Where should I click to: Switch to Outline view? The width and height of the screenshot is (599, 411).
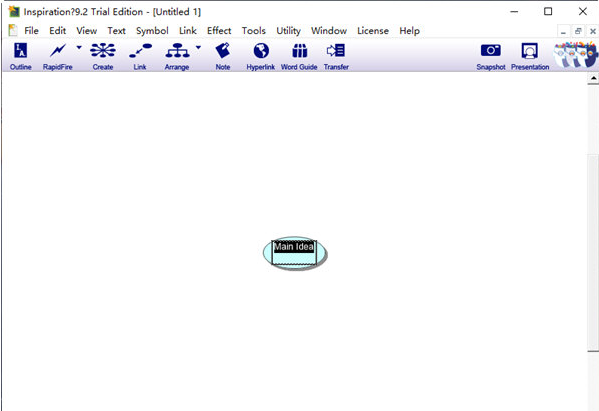[21, 57]
